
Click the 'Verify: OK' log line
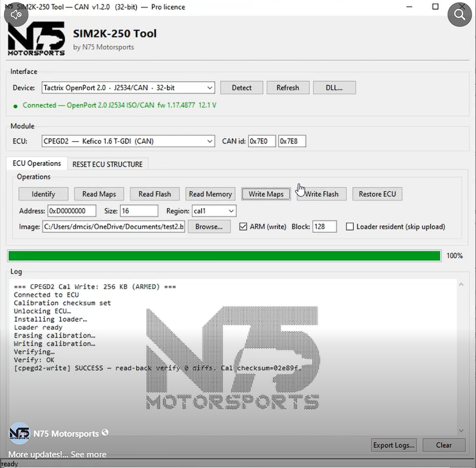click(34, 360)
